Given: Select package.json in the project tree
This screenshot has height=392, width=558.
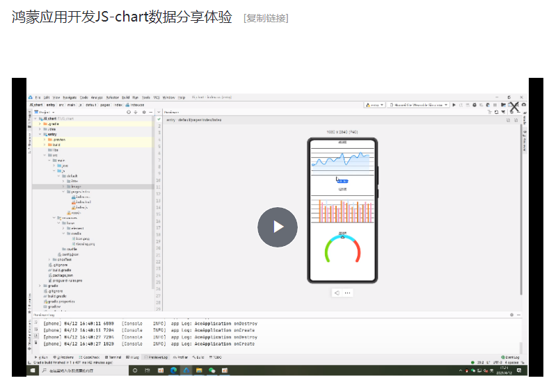Looking at the screenshot, I should [x=60, y=275].
